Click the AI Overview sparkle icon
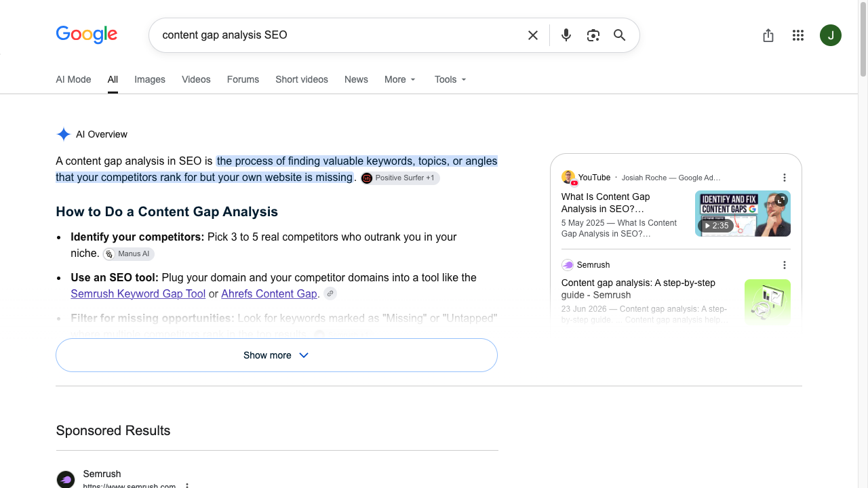Viewport: 868px width, 488px height. (x=64, y=134)
